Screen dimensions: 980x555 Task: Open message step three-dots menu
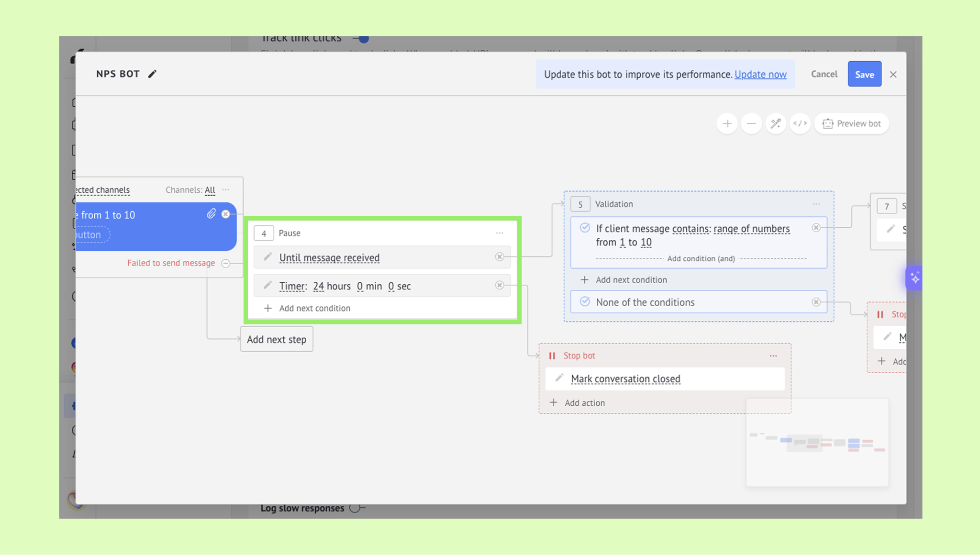click(225, 190)
